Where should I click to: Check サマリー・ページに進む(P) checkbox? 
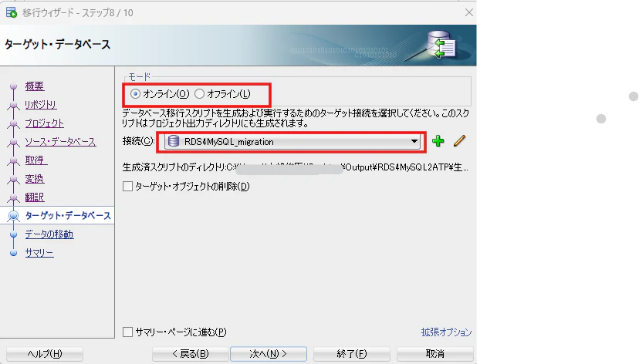coord(127,332)
